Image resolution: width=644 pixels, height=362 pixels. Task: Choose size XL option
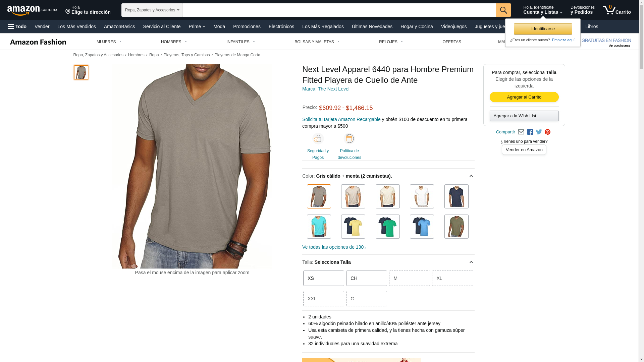452,278
